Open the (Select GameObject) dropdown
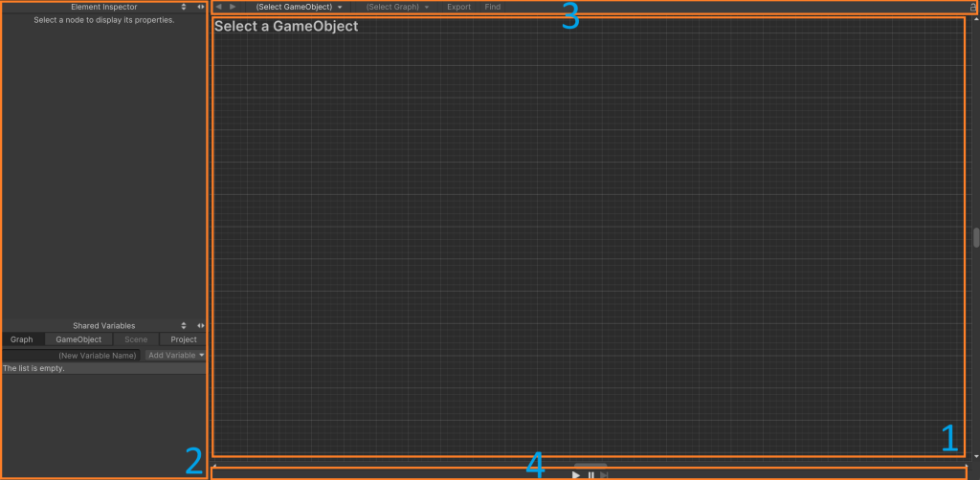This screenshot has height=480, width=980. click(x=299, y=7)
